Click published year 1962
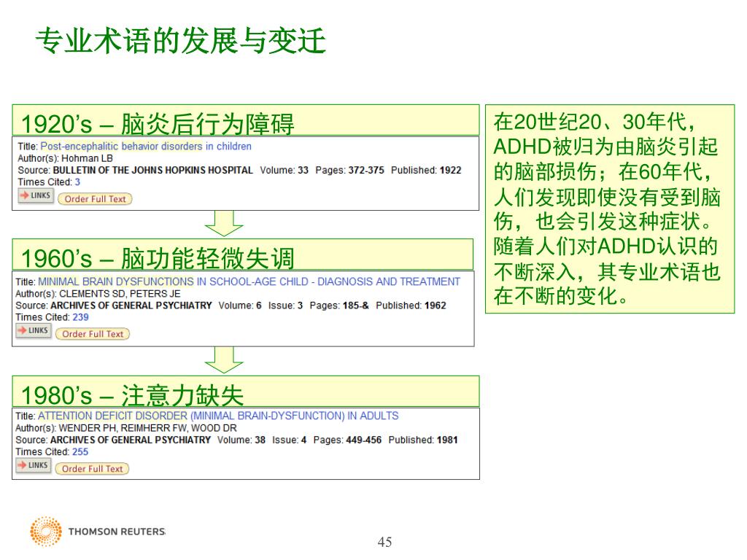747x560 pixels. pyautogui.click(x=435, y=306)
